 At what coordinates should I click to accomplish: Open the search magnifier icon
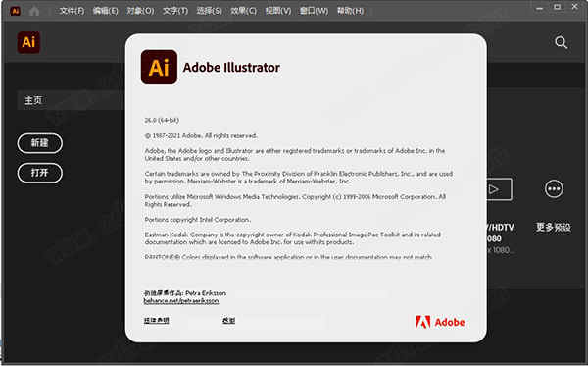[561, 42]
